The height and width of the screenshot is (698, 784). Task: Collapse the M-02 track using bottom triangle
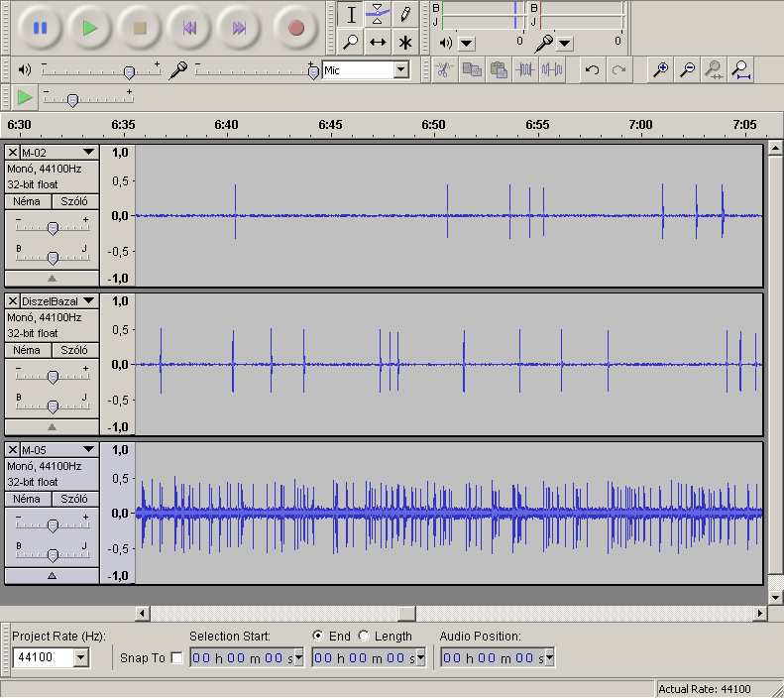pyautogui.click(x=52, y=279)
